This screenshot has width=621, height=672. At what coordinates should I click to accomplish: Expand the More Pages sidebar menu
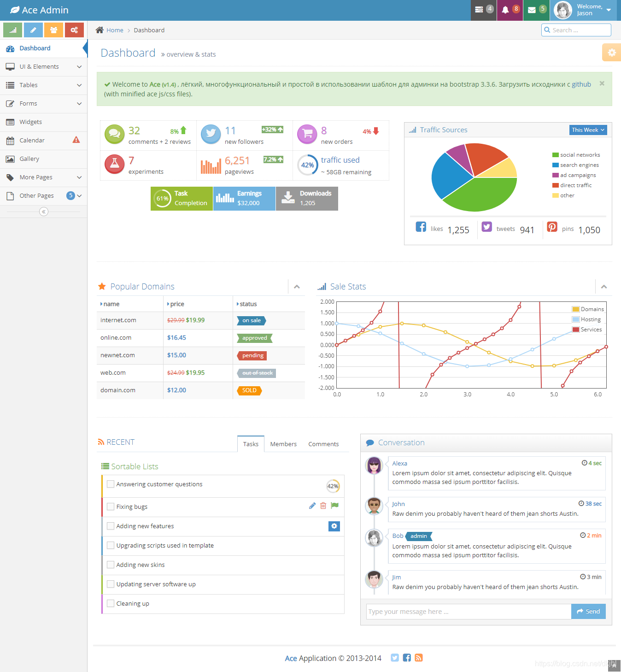pyautogui.click(x=43, y=177)
